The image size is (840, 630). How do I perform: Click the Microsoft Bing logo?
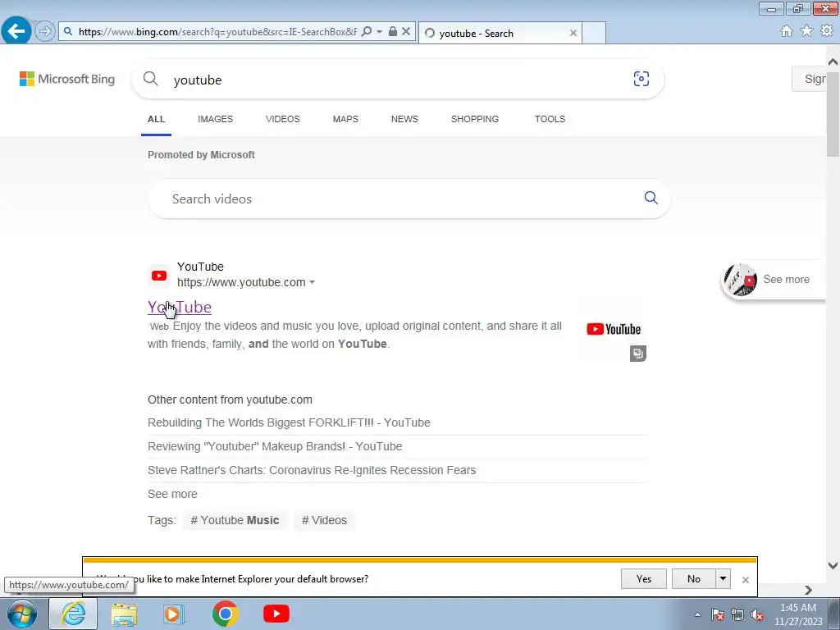pyautogui.click(x=67, y=80)
